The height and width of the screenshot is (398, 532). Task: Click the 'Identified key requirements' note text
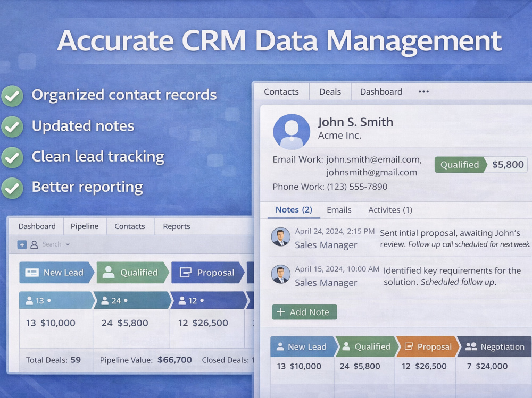(x=452, y=276)
